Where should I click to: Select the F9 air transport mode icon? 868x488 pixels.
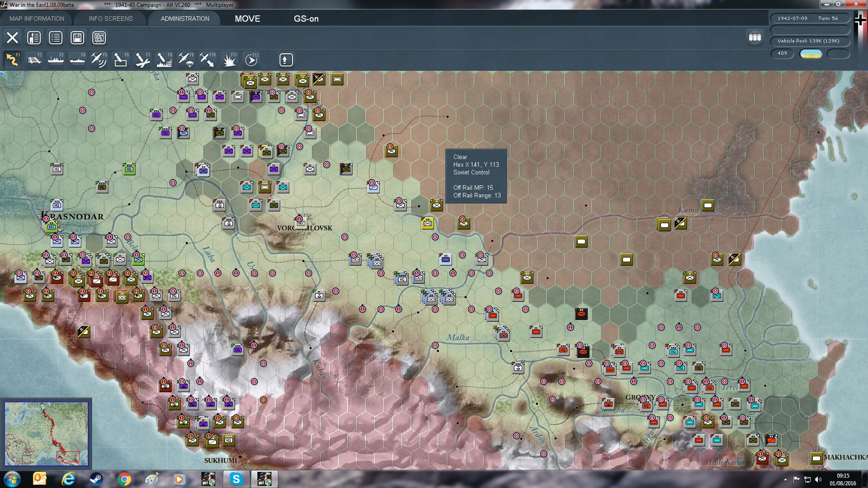(x=186, y=60)
